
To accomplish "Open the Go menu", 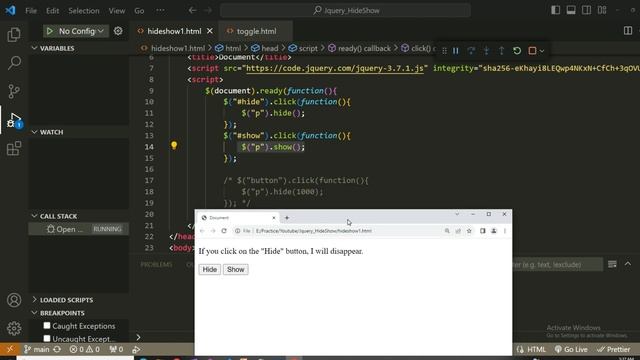I will tap(139, 11).
